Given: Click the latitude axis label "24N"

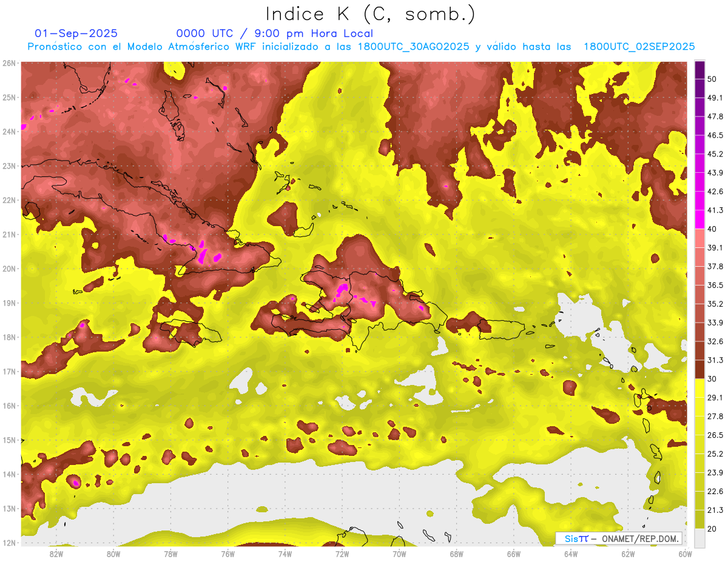Looking at the screenshot, I should (9, 132).
